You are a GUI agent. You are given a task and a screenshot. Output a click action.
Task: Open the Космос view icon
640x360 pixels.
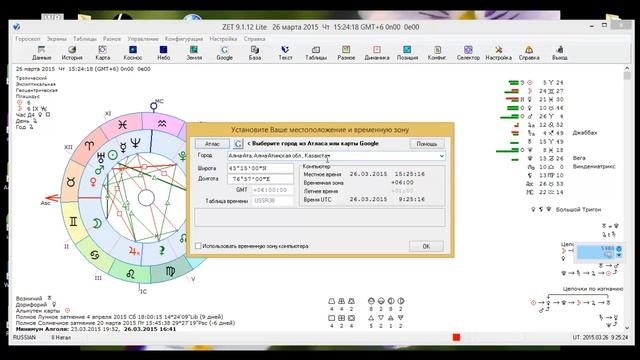[x=133, y=53]
